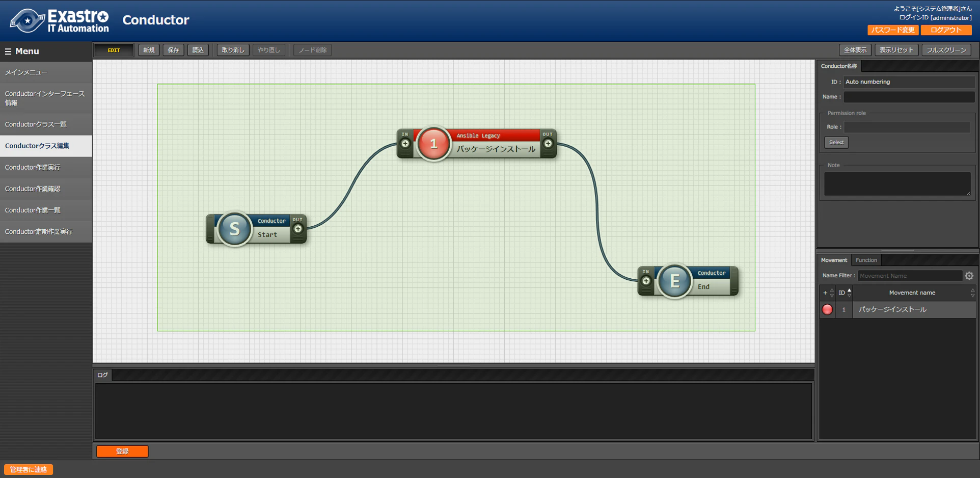Select the End node E circle icon
The image size is (980, 478).
point(674,281)
